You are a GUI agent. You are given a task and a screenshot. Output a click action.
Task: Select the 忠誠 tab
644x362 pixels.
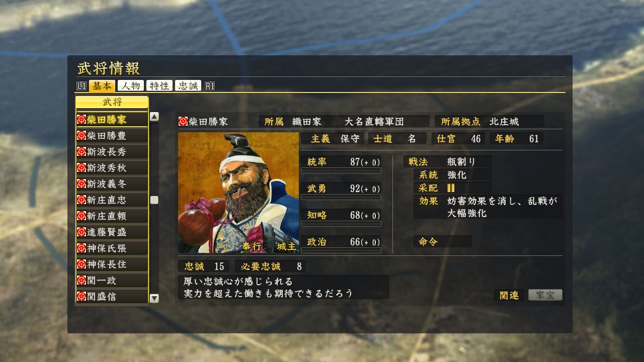(x=188, y=86)
